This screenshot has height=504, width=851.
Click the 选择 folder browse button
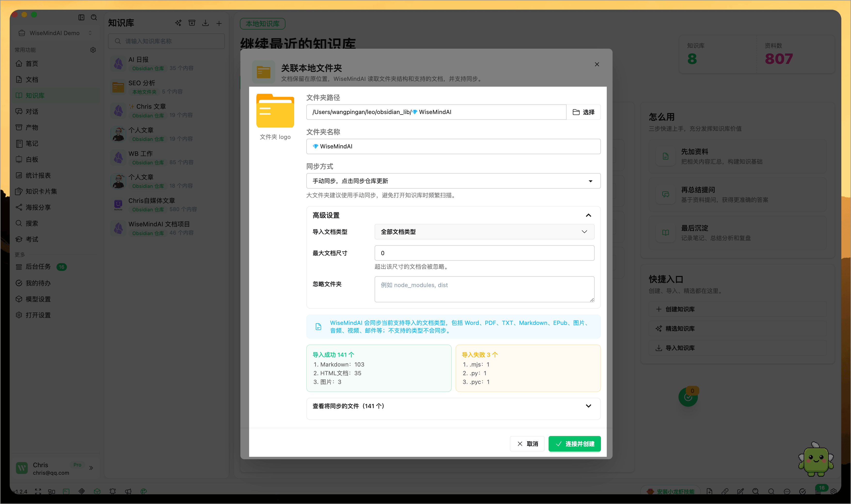pyautogui.click(x=583, y=112)
